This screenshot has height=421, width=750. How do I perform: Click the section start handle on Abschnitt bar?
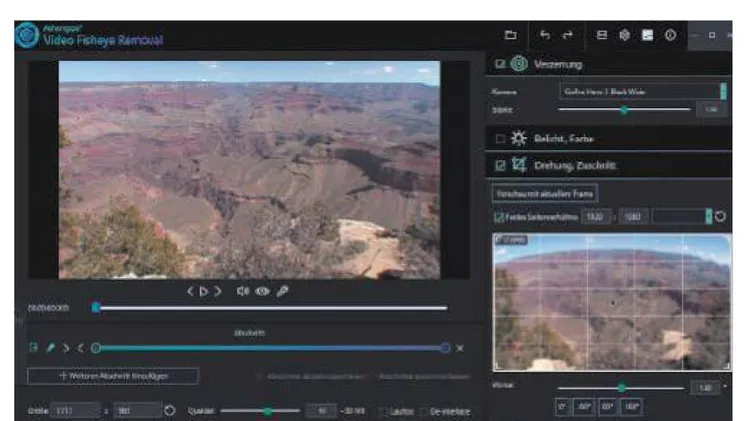(96, 348)
